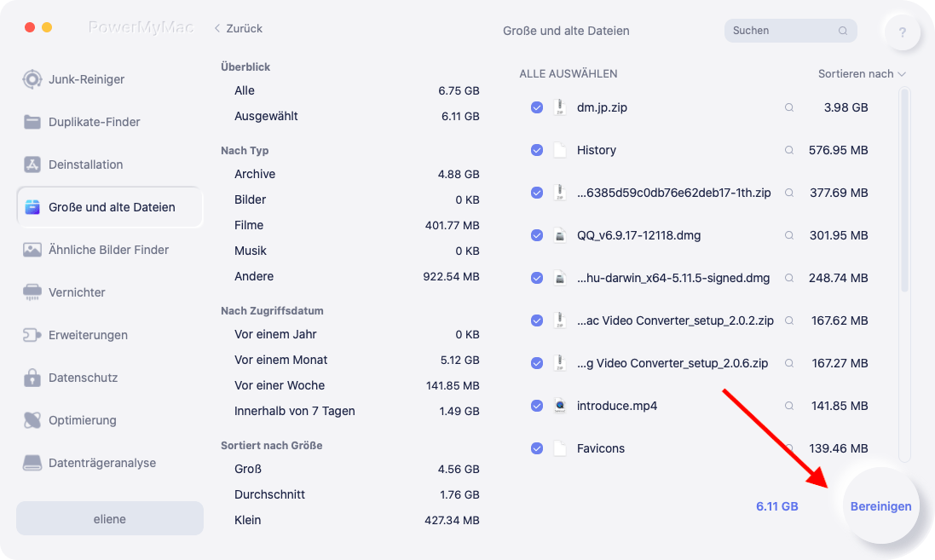This screenshot has width=935, height=560.
Task: Click the help question mark button
Action: pos(903,32)
